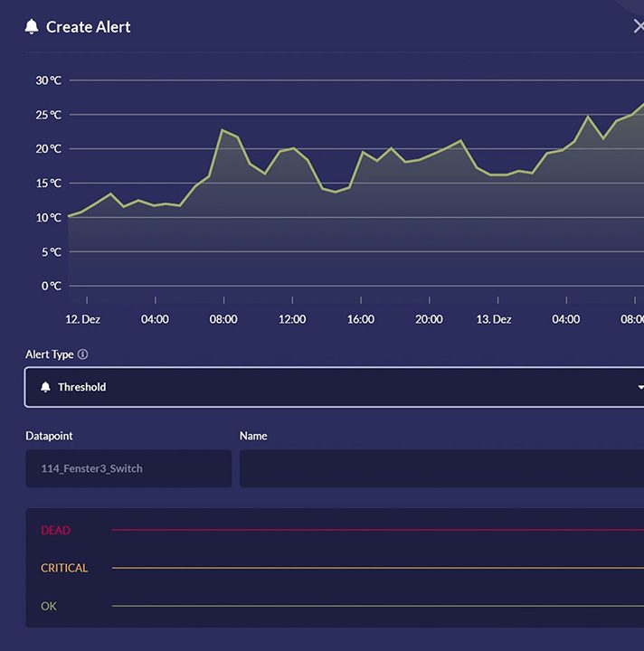The width and height of the screenshot is (644, 651).
Task: Close the Create Alert dialog
Action: 639,26
